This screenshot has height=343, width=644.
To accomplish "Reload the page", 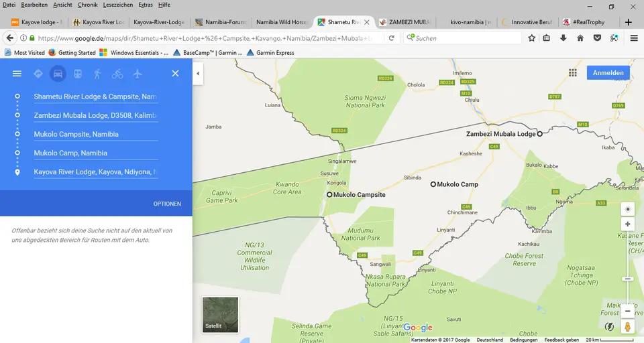I will [x=391, y=38].
